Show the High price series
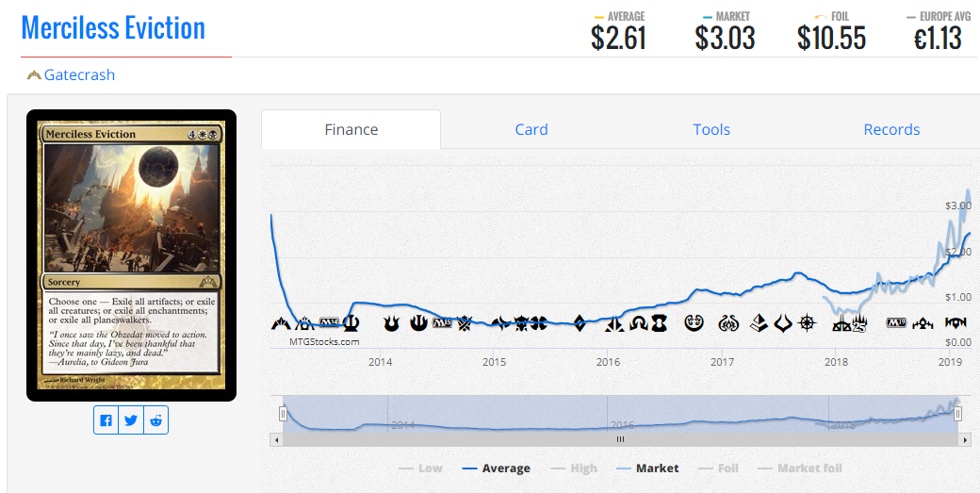Viewport: 980px width, 493px height. click(573, 468)
